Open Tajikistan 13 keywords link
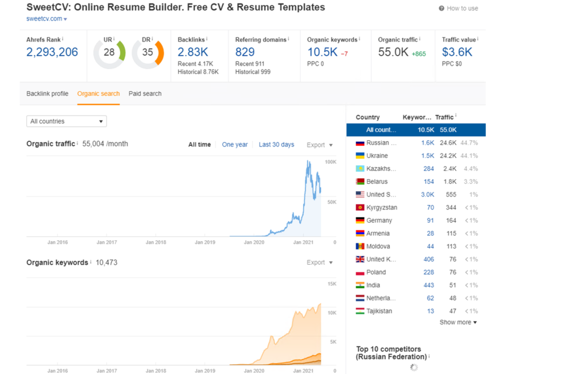Viewport: 588px width, 374px height. [431, 311]
